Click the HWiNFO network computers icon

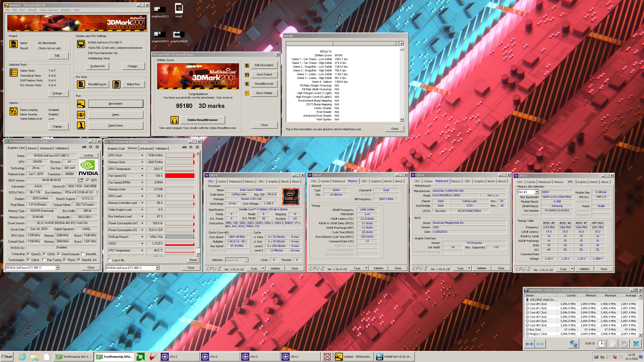click(x=574, y=344)
